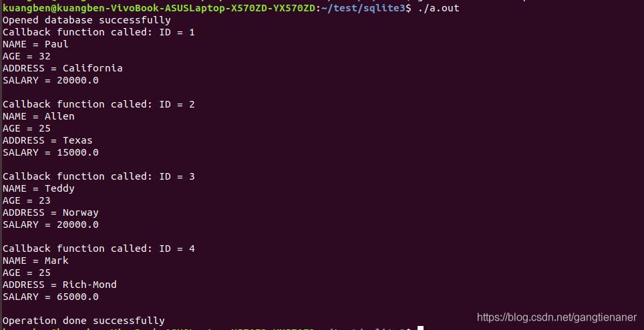Viewport: 644px width, 330px height.
Task: Select the 'NAME = Paul' output line
Action: click(35, 44)
